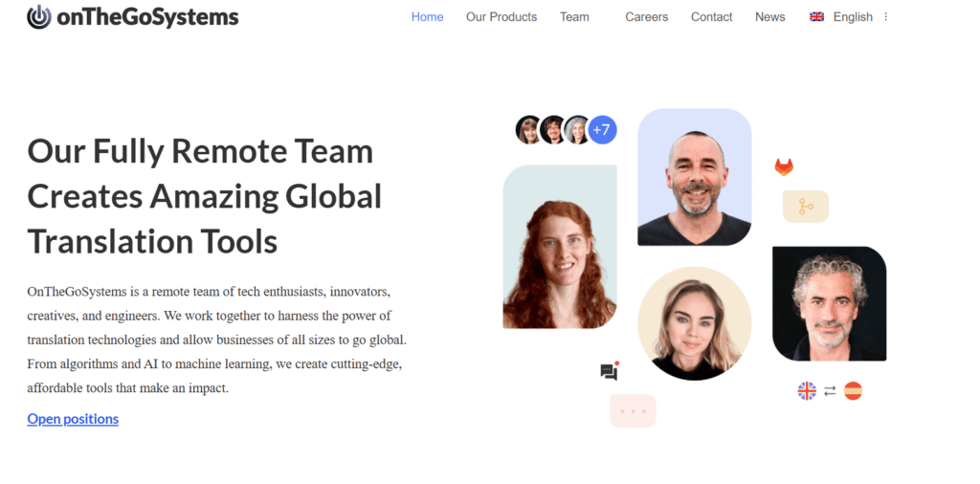Open the English language dropdown

pos(841,17)
